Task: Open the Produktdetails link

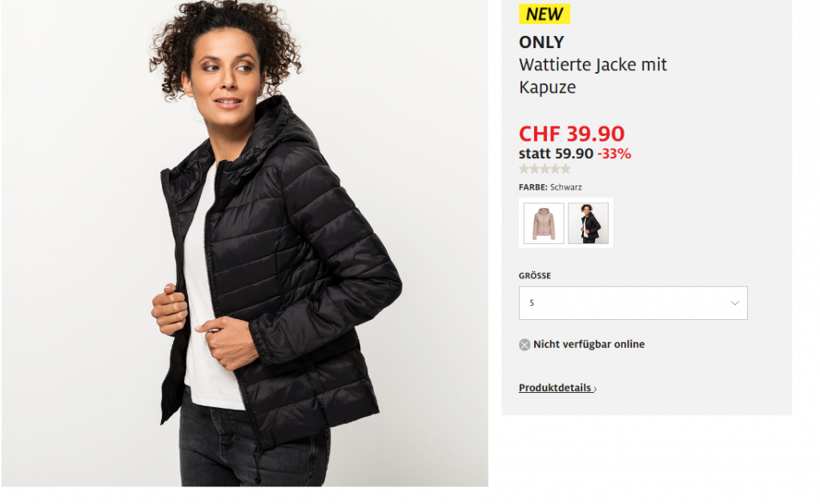Action: pos(557,388)
